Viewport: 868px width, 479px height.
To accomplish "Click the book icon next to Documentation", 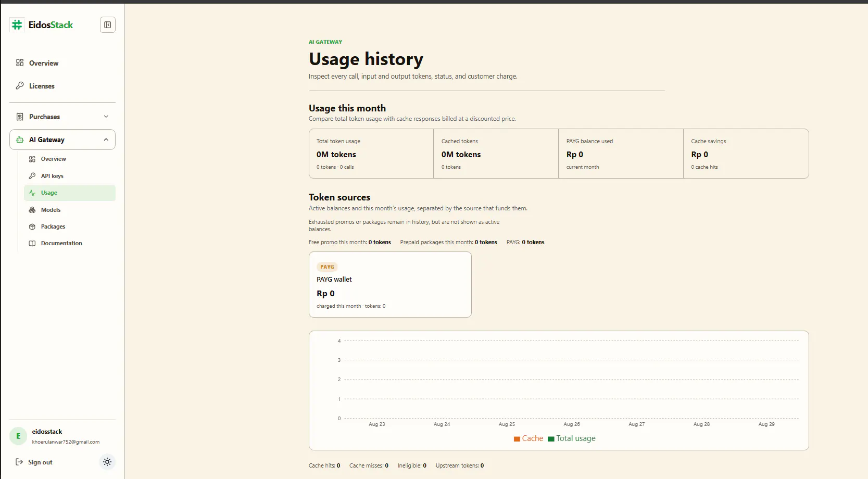I will coord(32,243).
